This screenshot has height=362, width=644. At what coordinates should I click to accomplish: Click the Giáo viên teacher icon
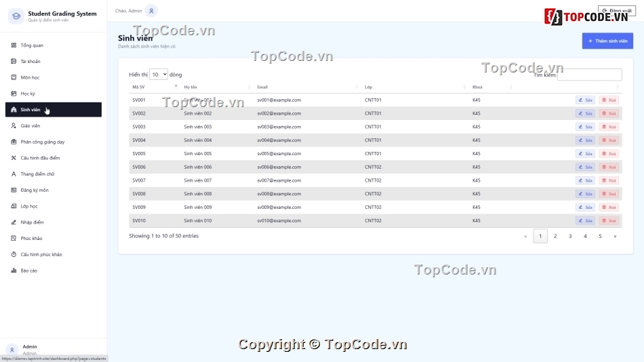tap(14, 126)
